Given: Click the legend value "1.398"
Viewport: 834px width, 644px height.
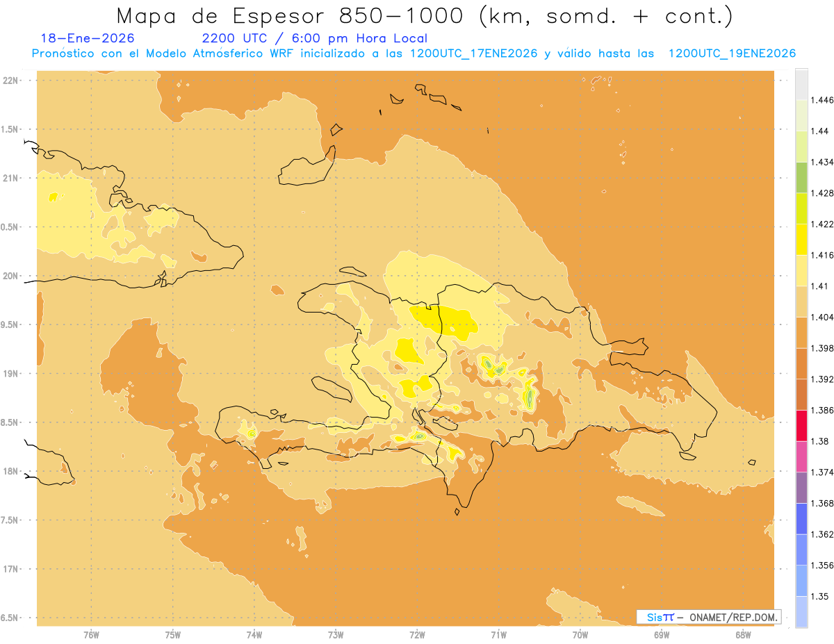Looking at the screenshot, I should tap(823, 348).
